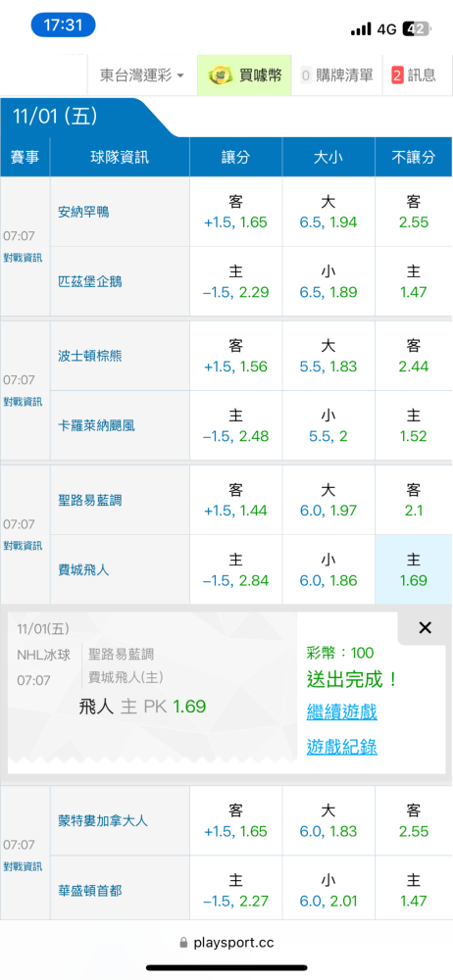The image size is (453, 980).
Task: Select 波士頓棕熊 客 2.44 moneyline
Action: (x=414, y=357)
